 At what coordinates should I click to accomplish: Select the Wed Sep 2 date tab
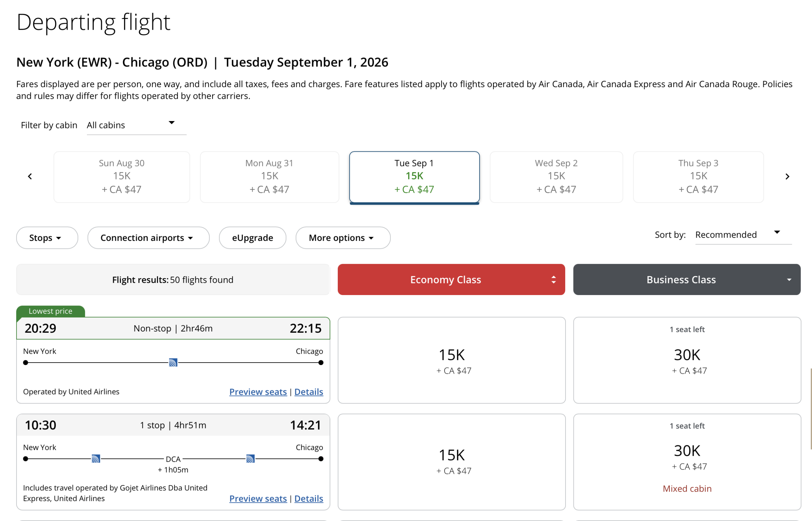tap(556, 177)
